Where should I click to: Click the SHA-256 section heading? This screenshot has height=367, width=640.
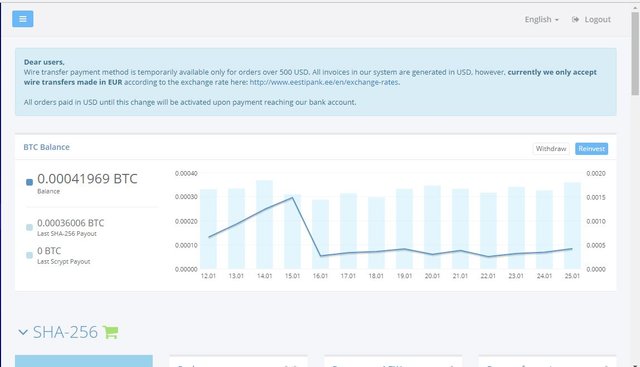click(x=65, y=332)
